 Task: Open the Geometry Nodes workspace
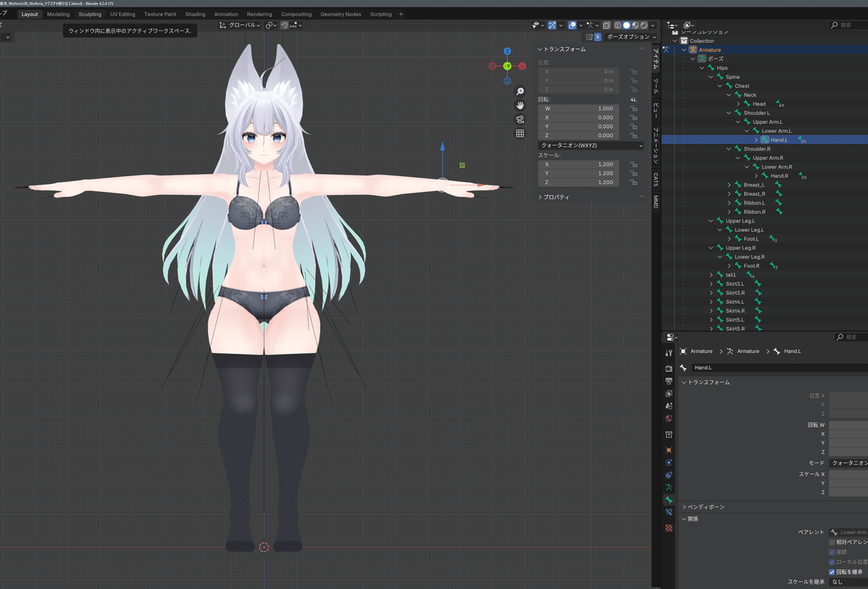340,13
